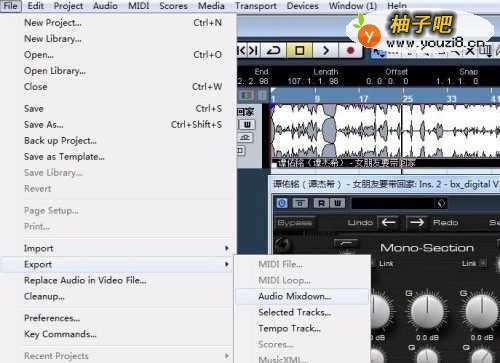The image size is (500, 363).
Task: Open the MIDI menu
Action: click(139, 6)
